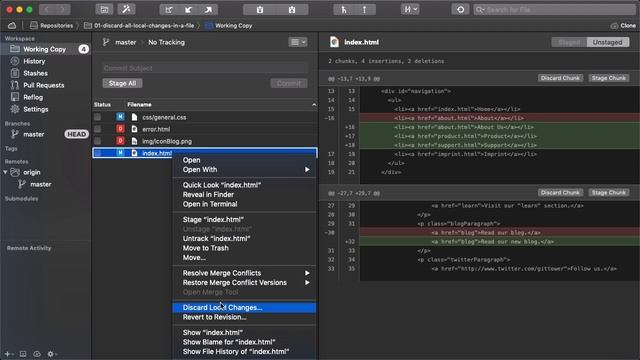Open the gear menu at sidebar bottom
This screenshot has height=360, width=640.
point(52,354)
